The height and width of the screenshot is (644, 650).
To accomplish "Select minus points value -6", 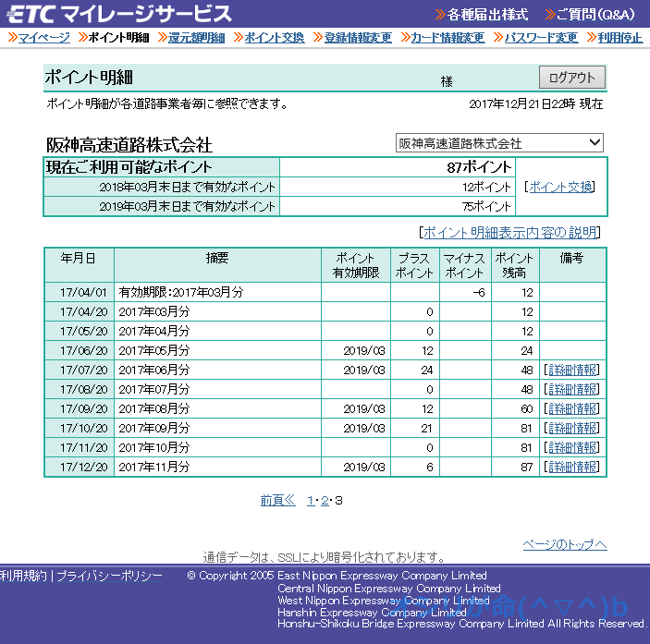I will click(x=479, y=292).
